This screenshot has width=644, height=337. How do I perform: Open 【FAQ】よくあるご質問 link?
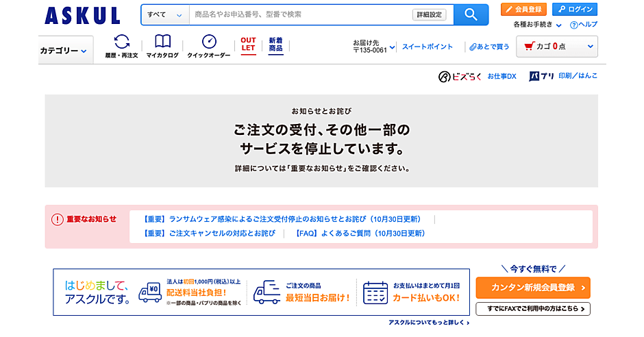pyautogui.click(x=360, y=233)
